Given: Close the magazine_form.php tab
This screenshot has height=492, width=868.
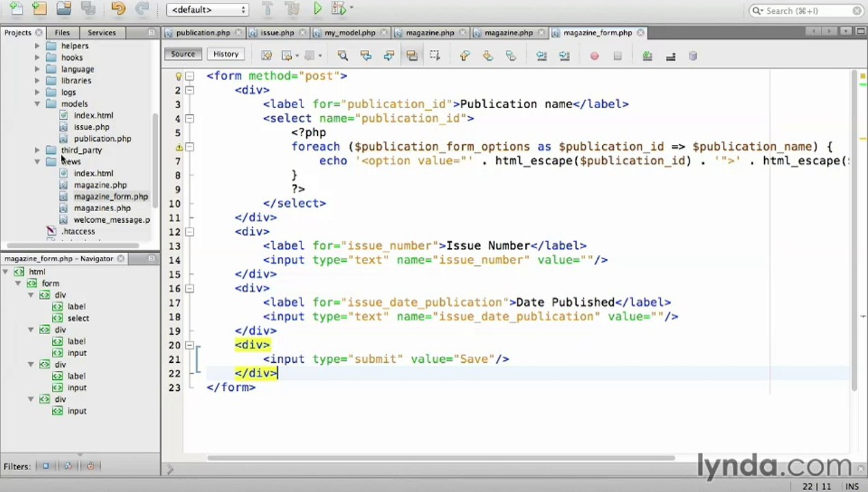Looking at the screenshot, I should [640, 32].
